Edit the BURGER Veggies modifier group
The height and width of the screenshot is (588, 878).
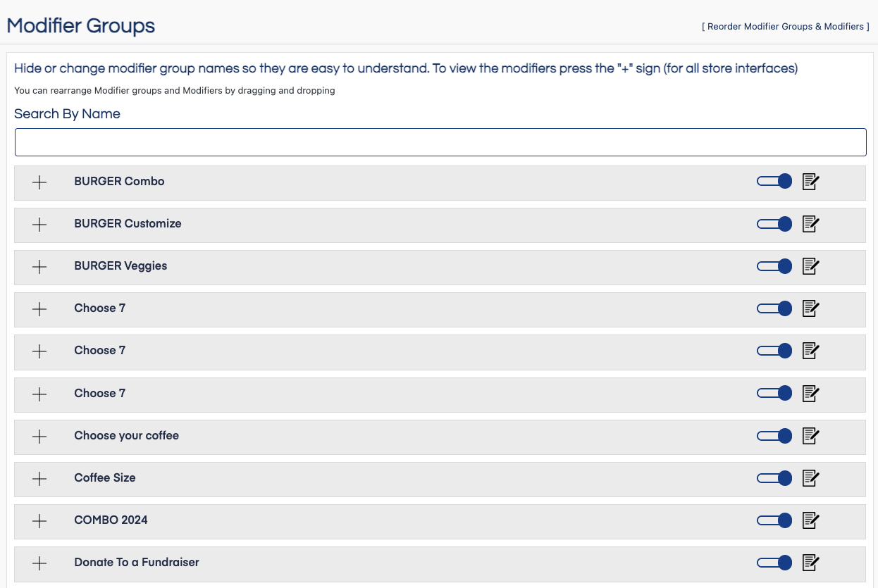[x=810, y=266]
